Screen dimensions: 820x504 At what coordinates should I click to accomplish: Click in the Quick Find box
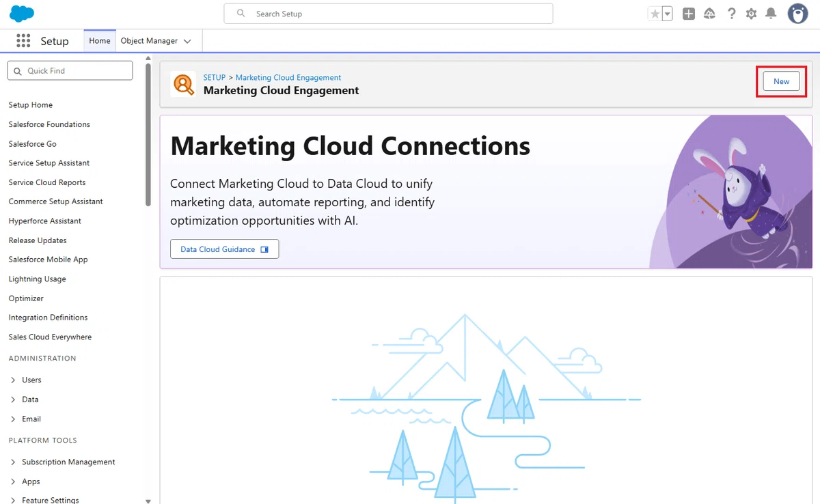[70, 70]
